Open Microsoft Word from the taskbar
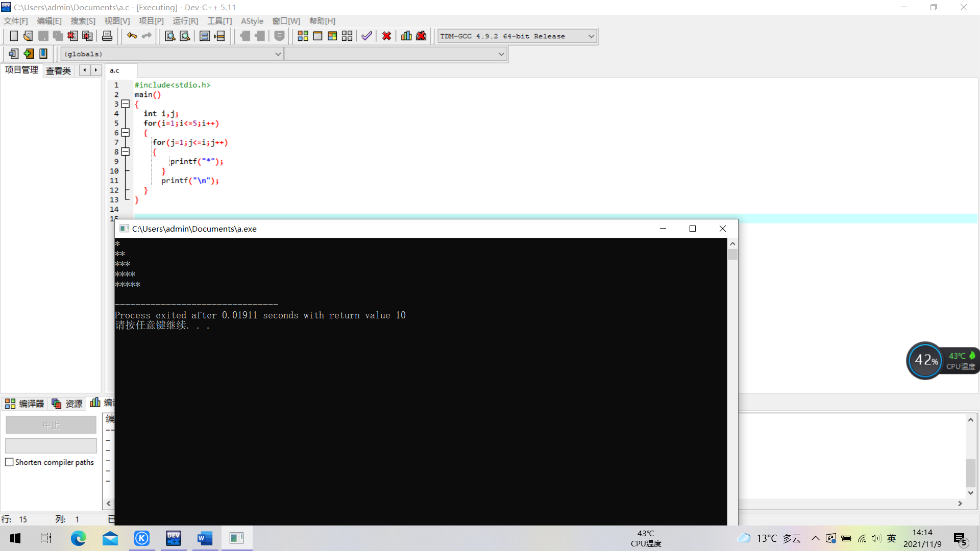The height and width of the screenshot is (551, 980). click(205, 538)
